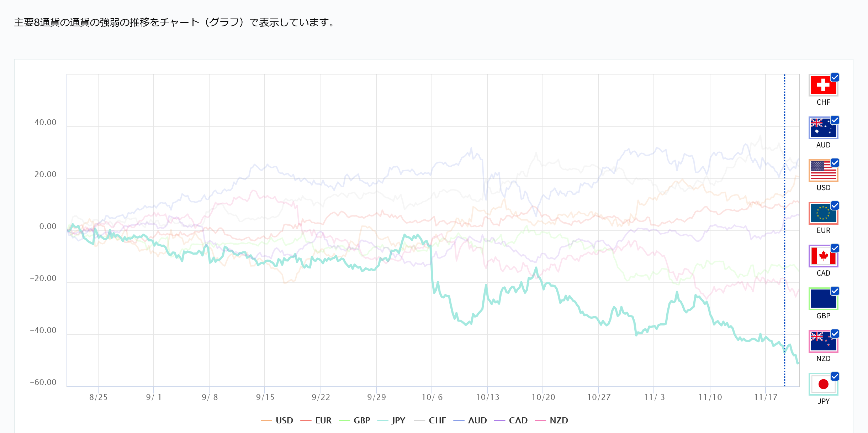Toggle USD series in bottom legend

(284, 421)
